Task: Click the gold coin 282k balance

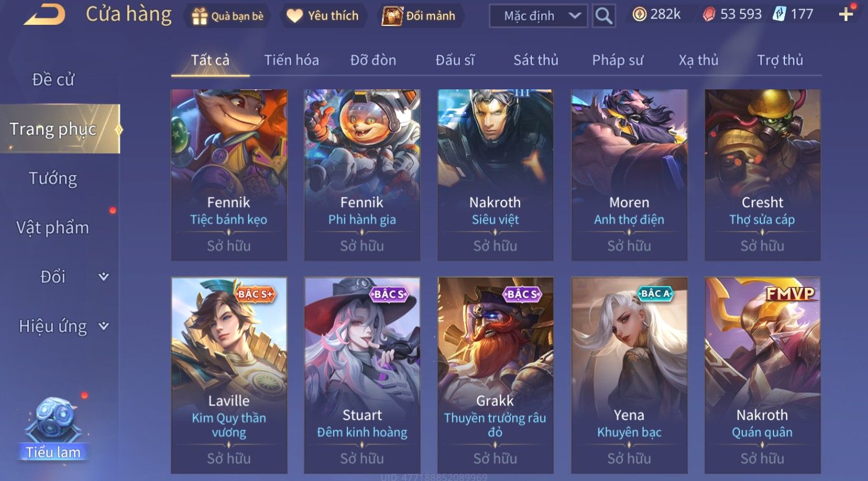Action: [x=656, y=14]
